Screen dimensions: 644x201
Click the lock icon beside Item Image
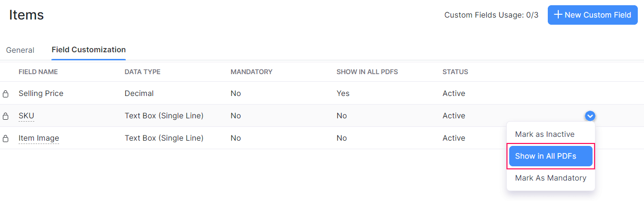click(x=6, y=139)
